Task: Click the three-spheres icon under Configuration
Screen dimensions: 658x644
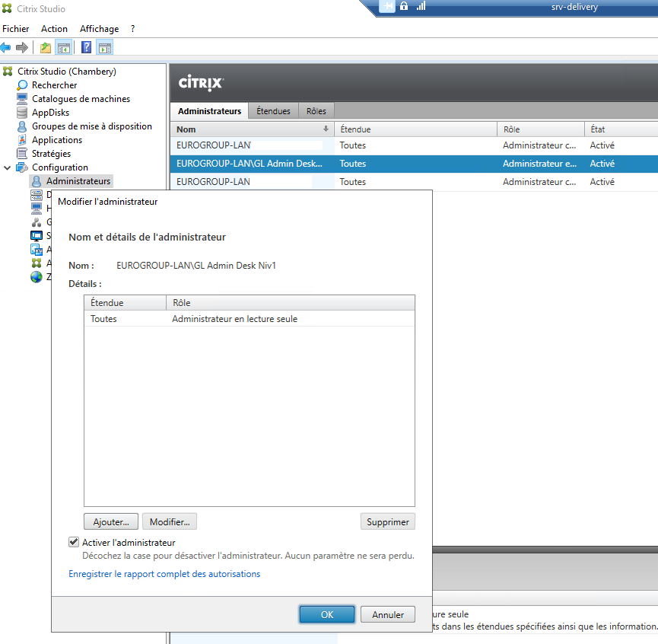Action: pyautogui.click(x=37, y=222)
